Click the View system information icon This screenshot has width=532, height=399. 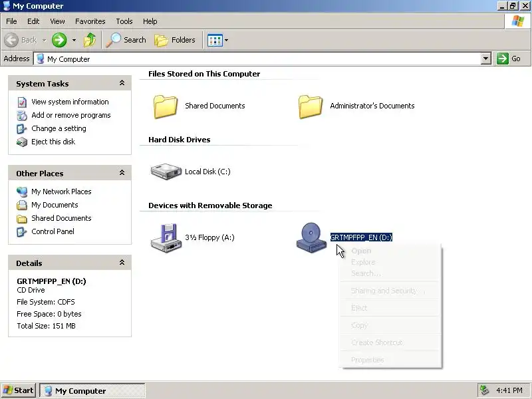point(22,102)
